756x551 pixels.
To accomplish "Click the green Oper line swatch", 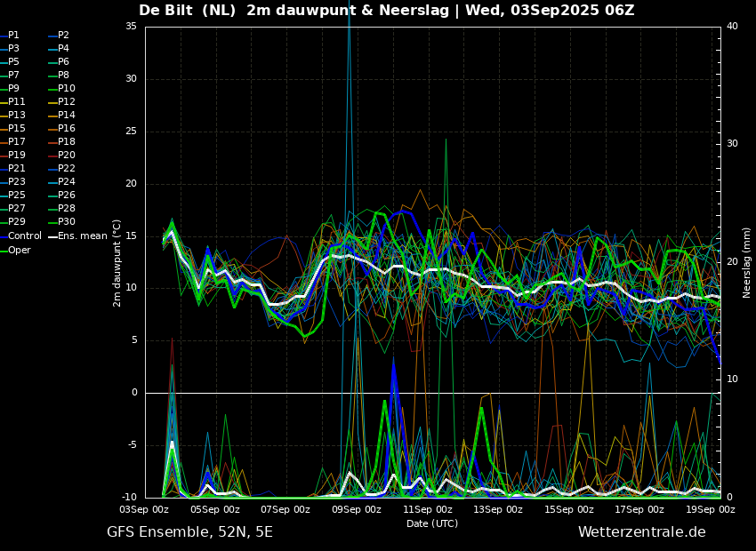I will (4, 251).
